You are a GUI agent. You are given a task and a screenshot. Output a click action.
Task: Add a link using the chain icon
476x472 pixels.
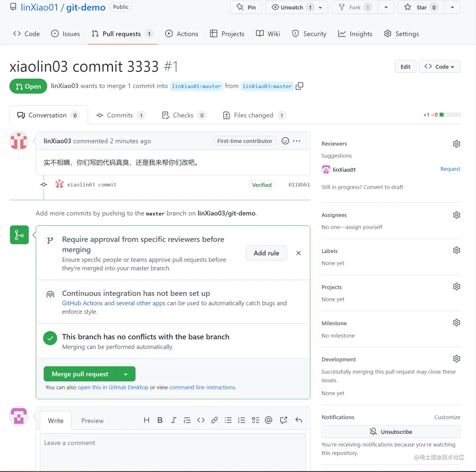[x=214, y=420]
